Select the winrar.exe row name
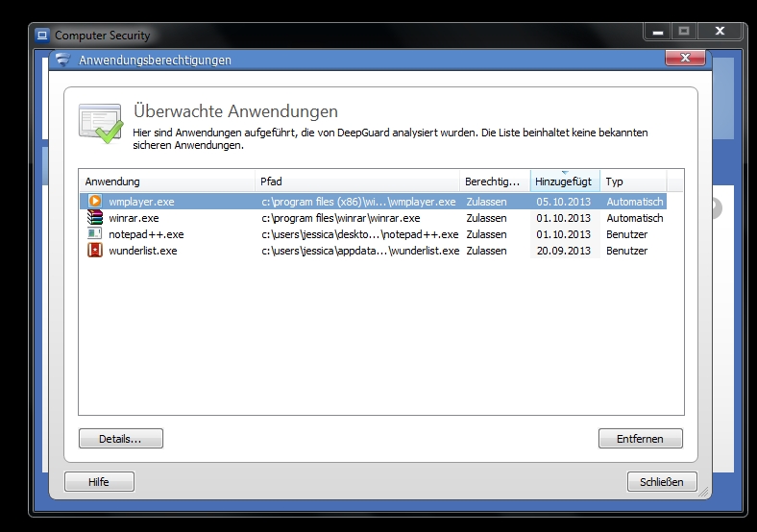 (x=134, y=218)
